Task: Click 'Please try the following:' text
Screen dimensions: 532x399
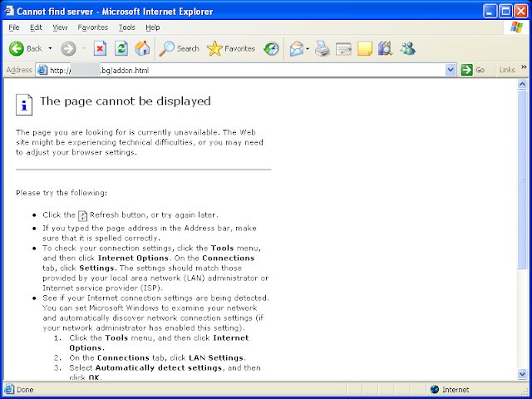Action: (x=62, y=193)
